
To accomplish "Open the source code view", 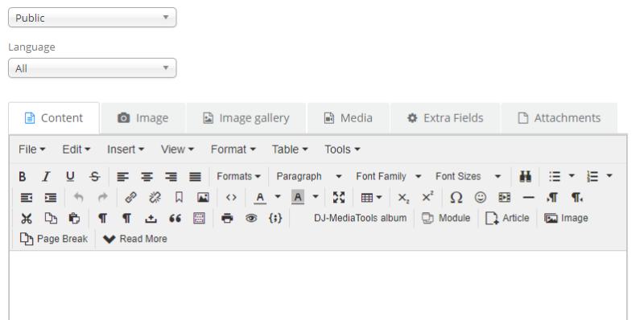I will point(231,198).
